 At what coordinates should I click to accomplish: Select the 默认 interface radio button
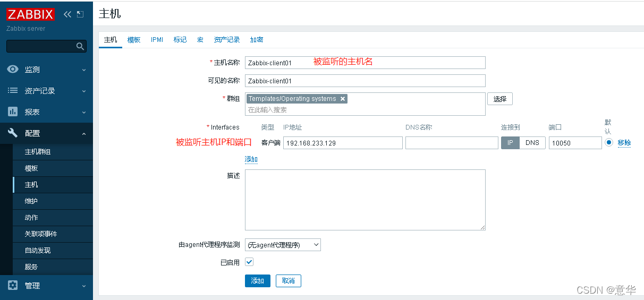point(609,142)
